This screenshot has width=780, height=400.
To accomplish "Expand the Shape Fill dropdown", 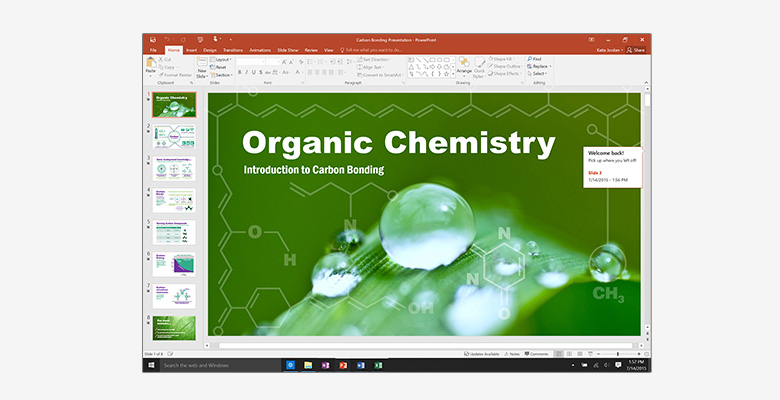I will 508,59.
